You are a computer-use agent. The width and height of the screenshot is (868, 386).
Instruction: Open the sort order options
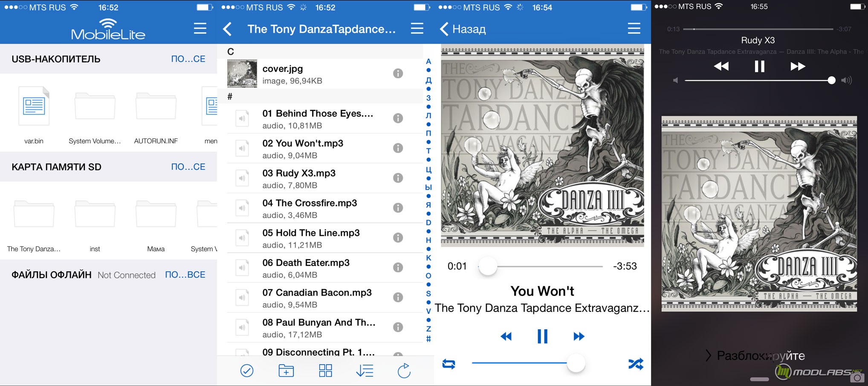pyautogui.click(x=365, y=371)
